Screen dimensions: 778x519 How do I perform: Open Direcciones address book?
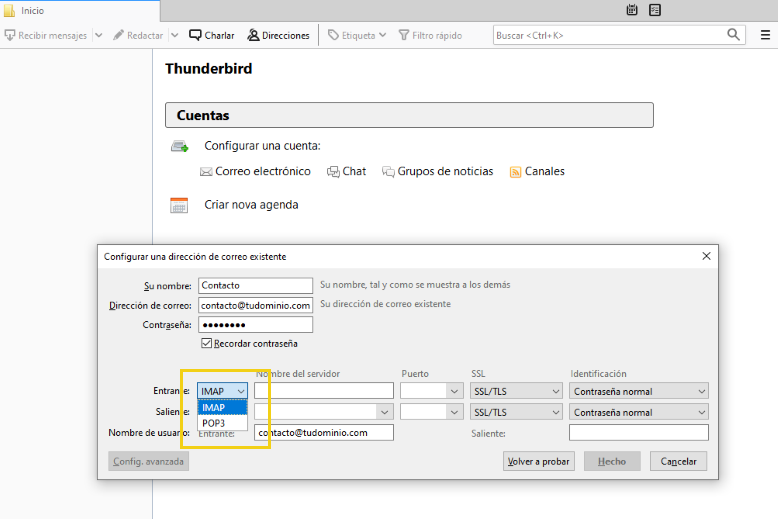point(278,35)
